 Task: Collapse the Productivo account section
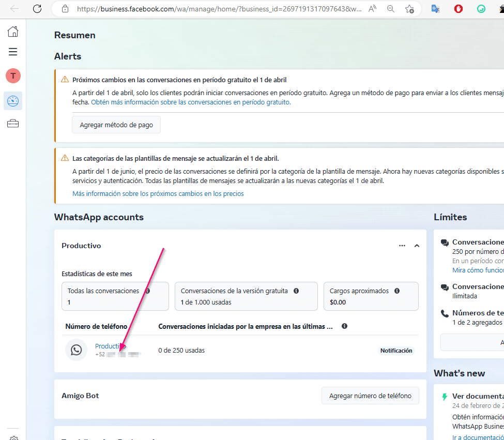pos(417,246)
